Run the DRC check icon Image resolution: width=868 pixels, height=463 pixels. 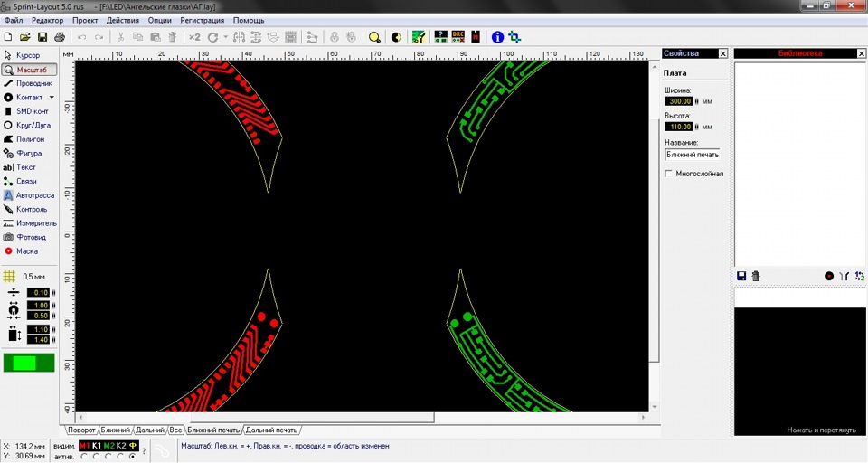(x=458, y=37)
